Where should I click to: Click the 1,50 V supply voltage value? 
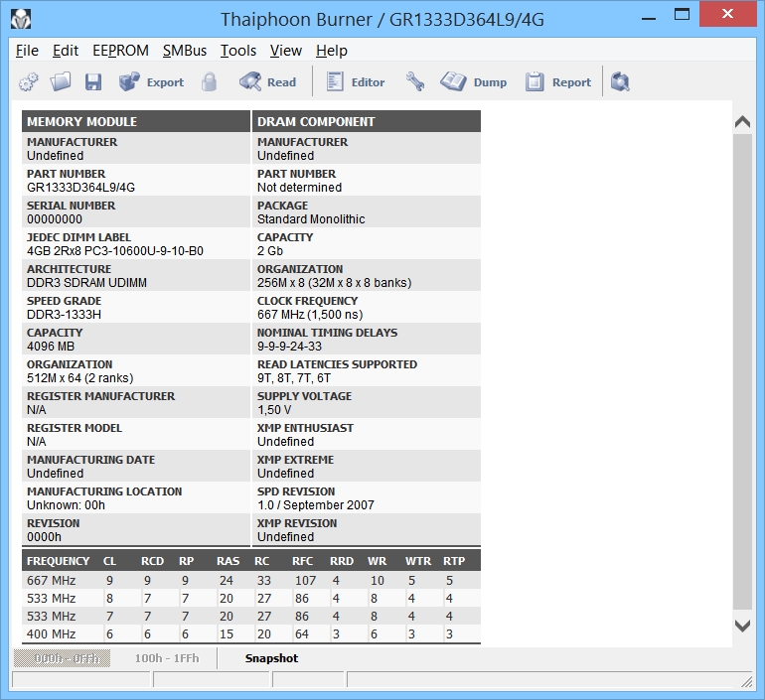tap(274, 409)
